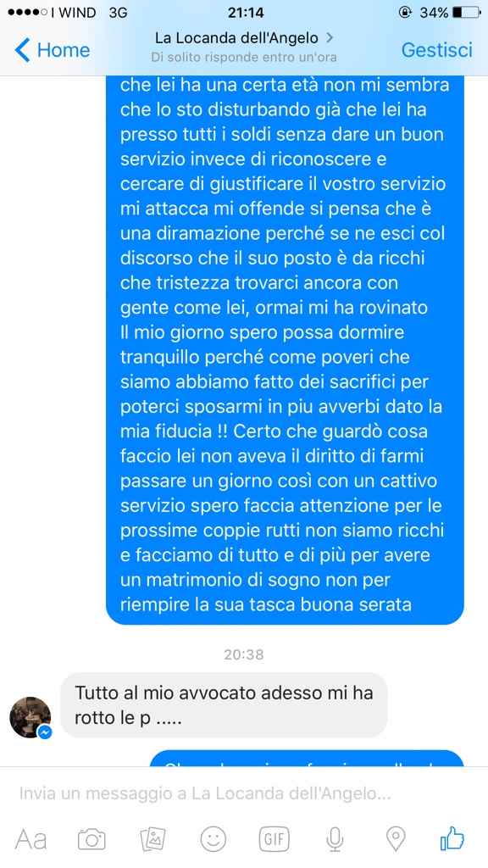The image size is (488, 868).
Task: Tap the long blue sent message bubble
Action: point(285,350)
